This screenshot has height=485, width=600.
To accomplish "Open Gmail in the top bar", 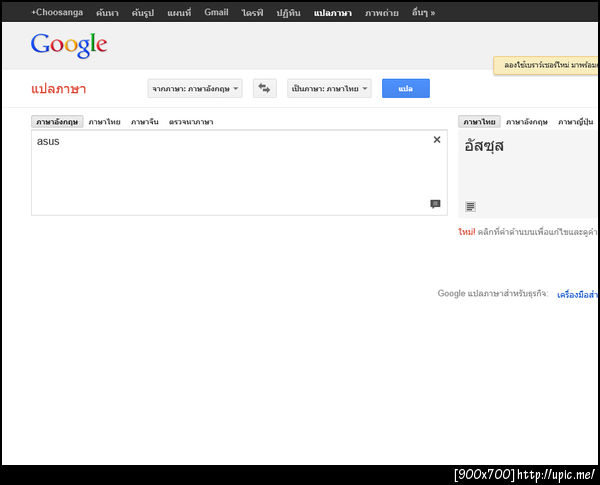I will (216, 12).
